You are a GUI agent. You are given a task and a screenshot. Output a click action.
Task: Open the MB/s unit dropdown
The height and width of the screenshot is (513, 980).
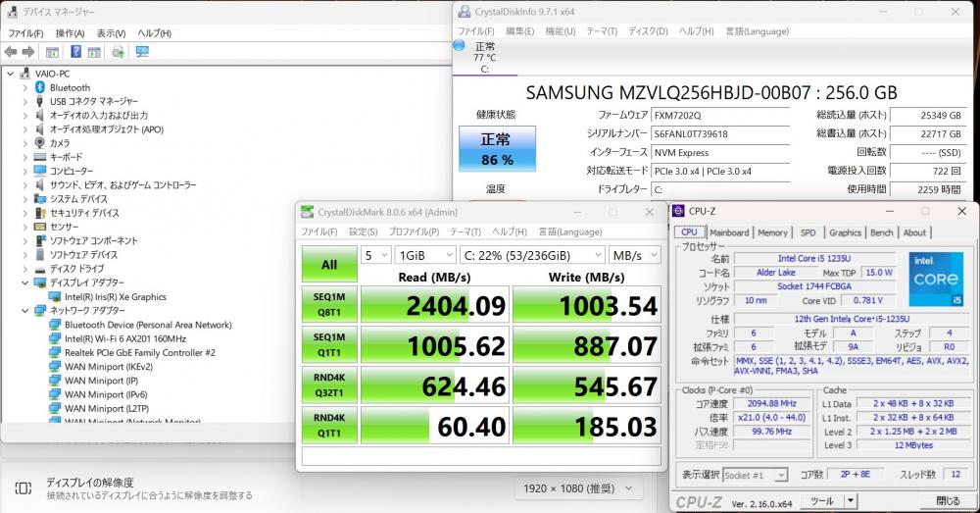[635, 255]
